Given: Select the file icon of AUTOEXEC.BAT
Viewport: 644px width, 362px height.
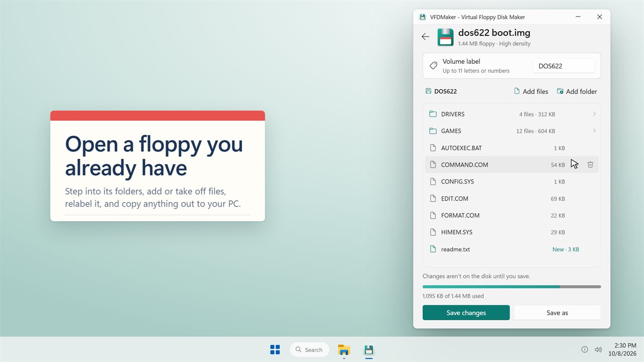Looking at the screenshot, I should [433, 148].
